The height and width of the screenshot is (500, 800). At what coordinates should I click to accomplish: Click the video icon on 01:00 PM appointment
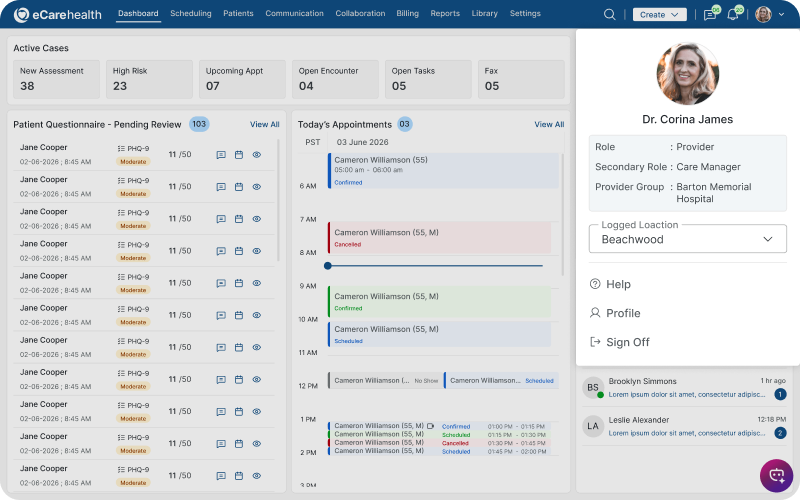(x=431, y=426)
